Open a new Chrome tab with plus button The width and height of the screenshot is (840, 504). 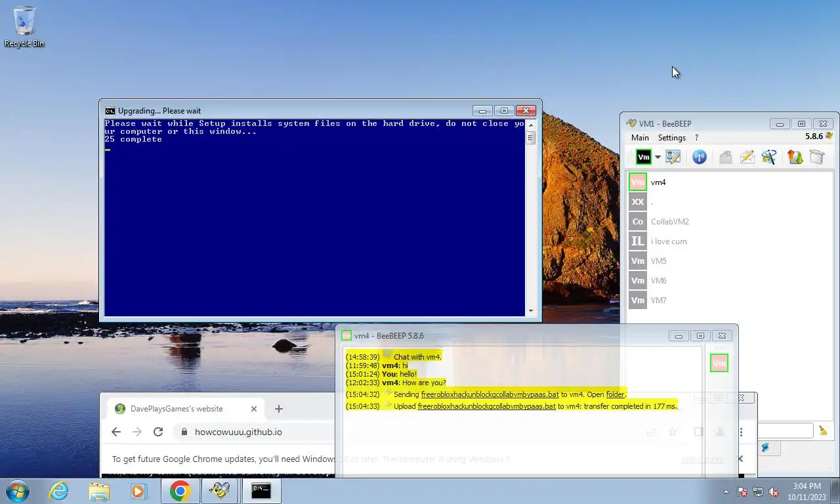click(x=279, y=409)
